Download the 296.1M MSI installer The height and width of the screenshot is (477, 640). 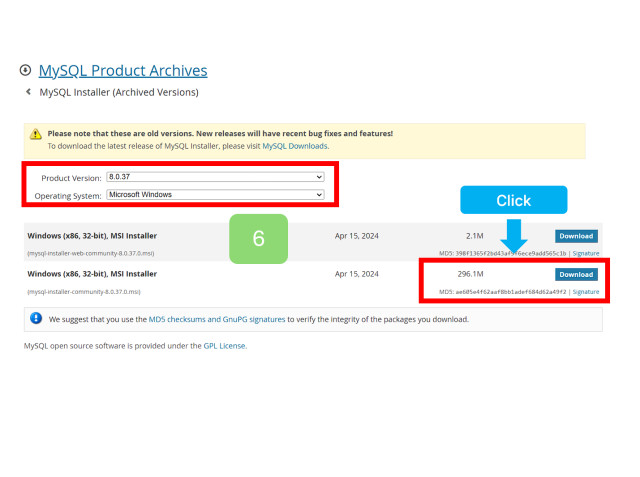(x=576, y=275)
